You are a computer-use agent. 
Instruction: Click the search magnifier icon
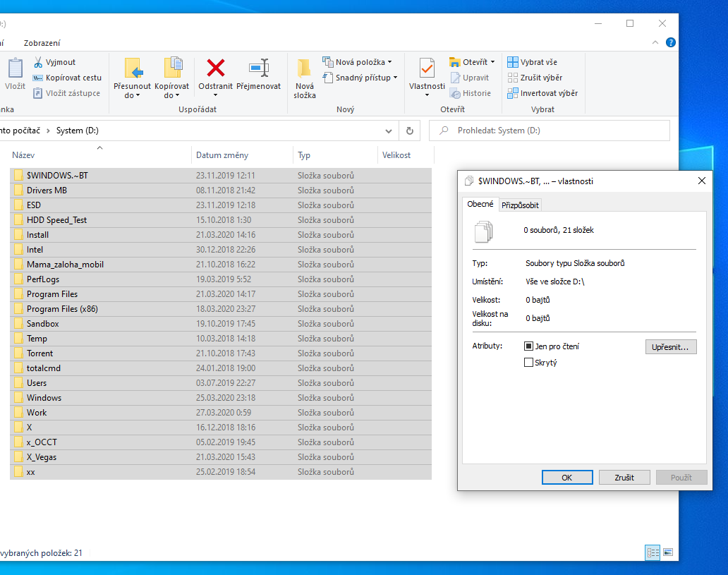point(444,131)
